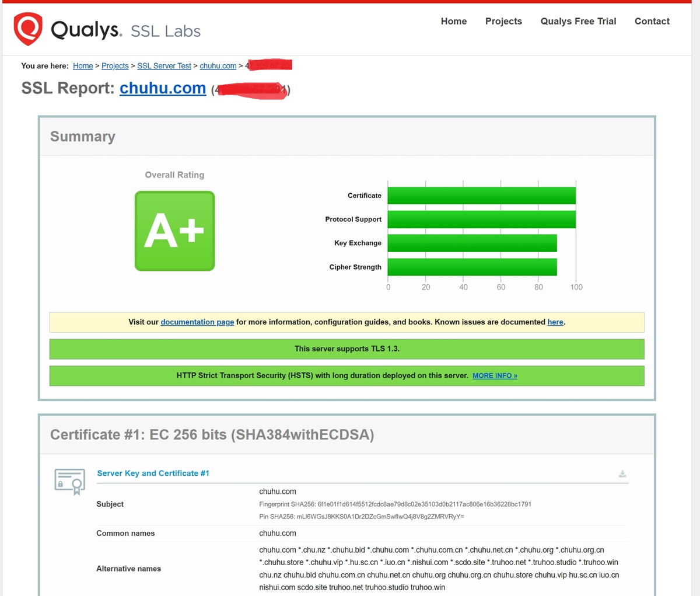Open HSTS MORE INFO link
The height and width of the screenshot is (596, 700).
click(x=495, y=376)
